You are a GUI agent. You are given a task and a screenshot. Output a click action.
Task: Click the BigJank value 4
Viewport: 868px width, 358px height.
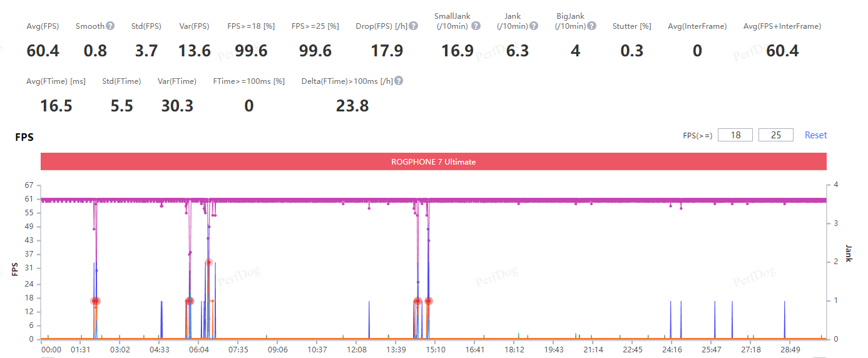(x=575, y=51)
